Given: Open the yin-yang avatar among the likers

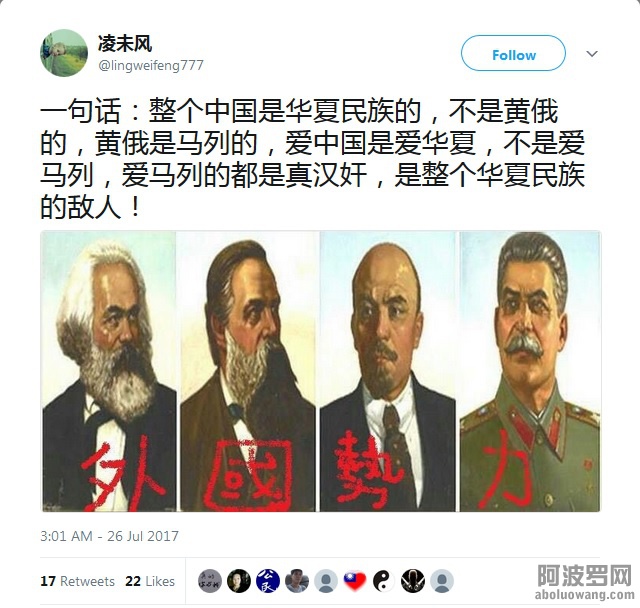Looking at the screenshot, I should pyautogui.click(x=384, y=581).
